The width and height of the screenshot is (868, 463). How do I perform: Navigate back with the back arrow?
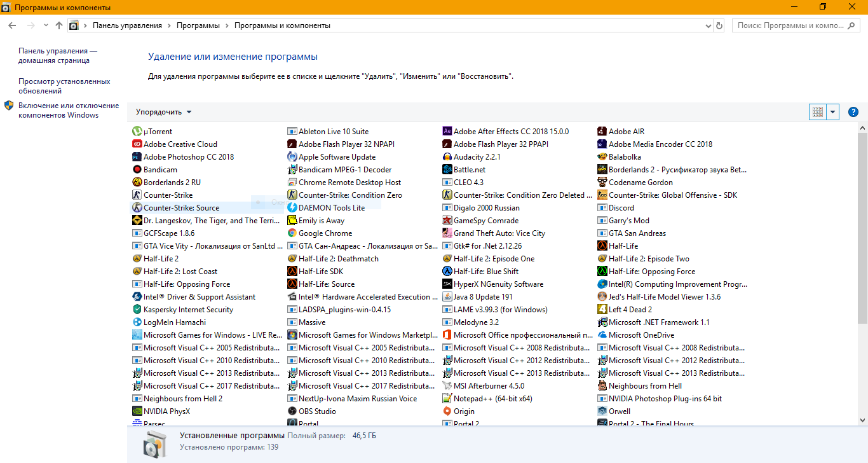click(12, 25)
